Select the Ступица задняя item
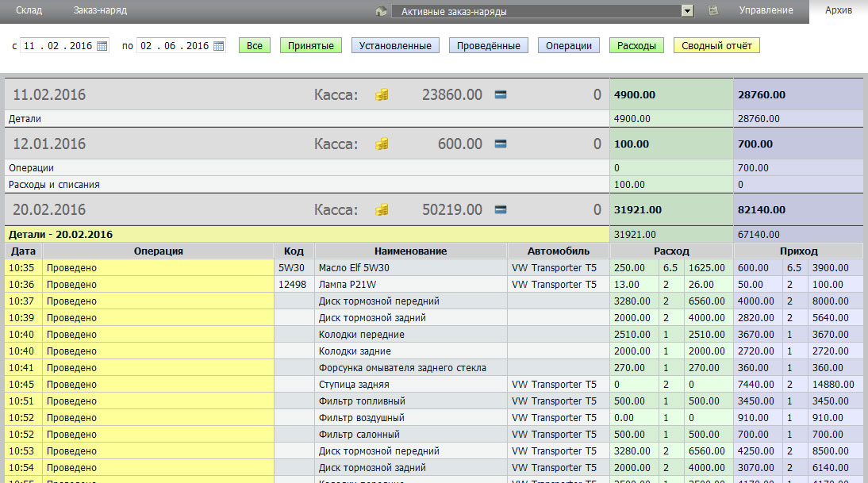Image resolution: width=868 pixels, height=483 pixels. coord(354,384)
